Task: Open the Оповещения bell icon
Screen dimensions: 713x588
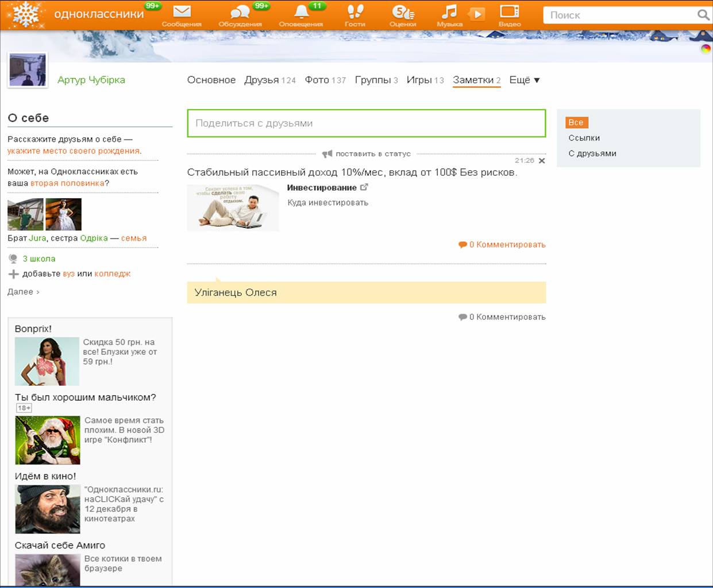Action: point(301,11)
